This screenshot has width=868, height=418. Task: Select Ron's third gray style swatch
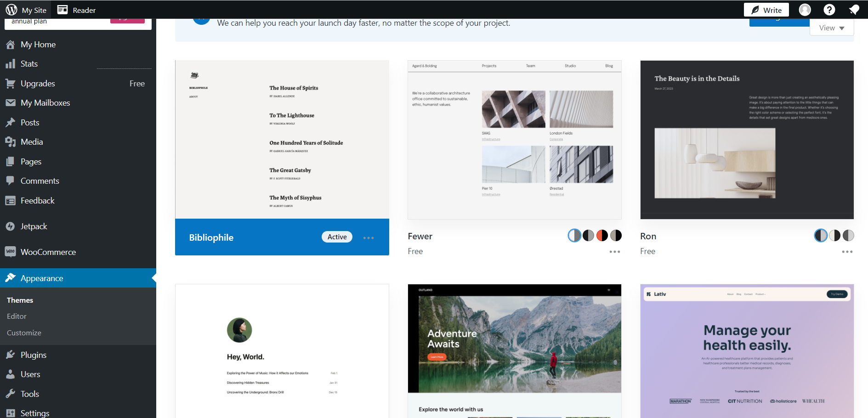point(848,236)
